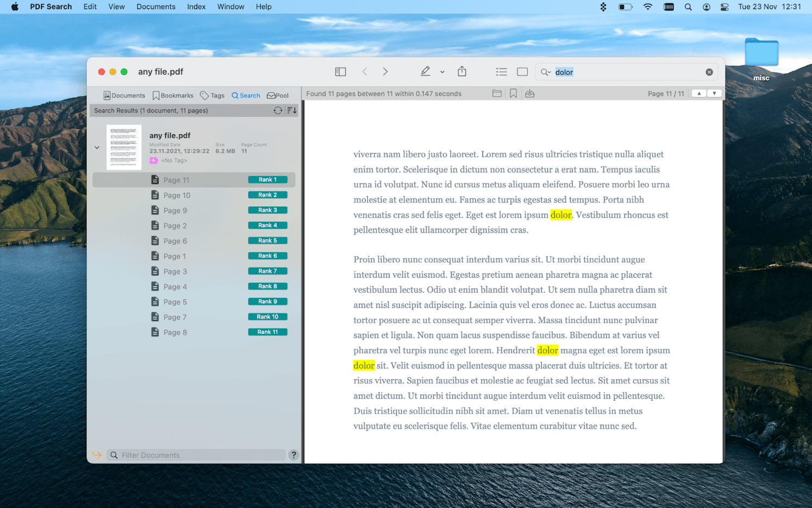Click the refresh icon in Search Results bar
This screenshot has width=812, height=508.
coord(278,110)
